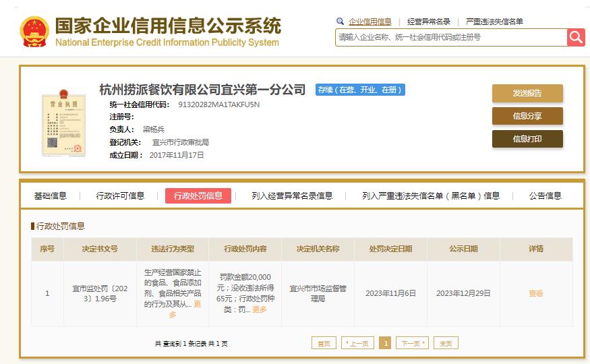Click the 行政处罚信息 section heading
The width and height of the screenshot is (590, 364).
pos(60,226)
